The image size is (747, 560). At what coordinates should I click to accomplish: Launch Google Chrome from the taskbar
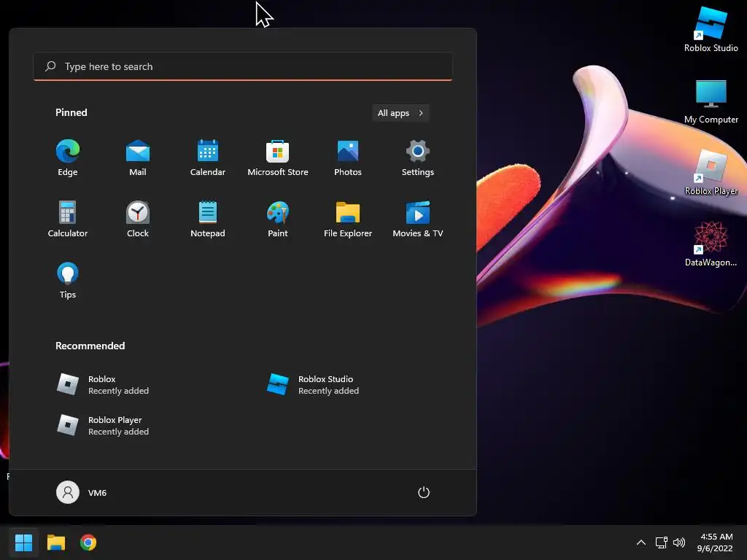click(x=88, y=542)
